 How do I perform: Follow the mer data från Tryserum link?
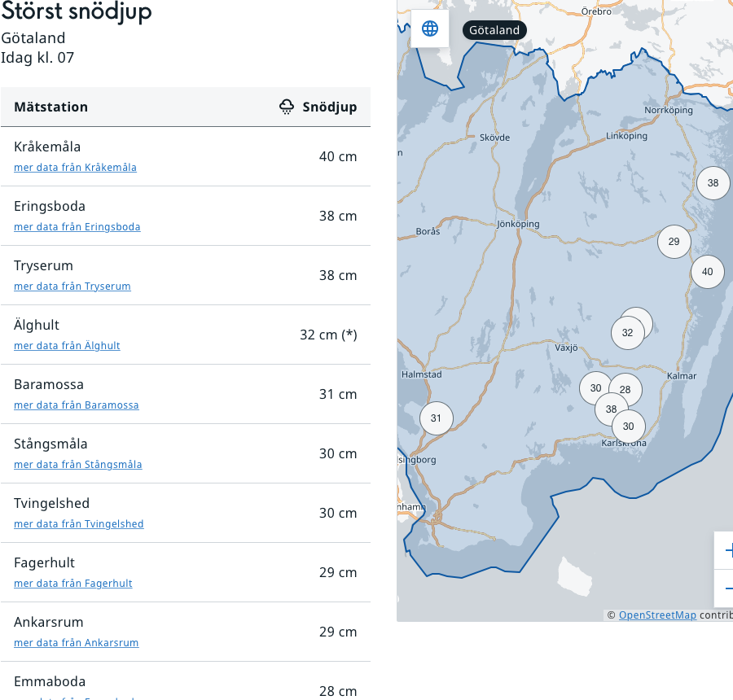(x=72, y=287)
